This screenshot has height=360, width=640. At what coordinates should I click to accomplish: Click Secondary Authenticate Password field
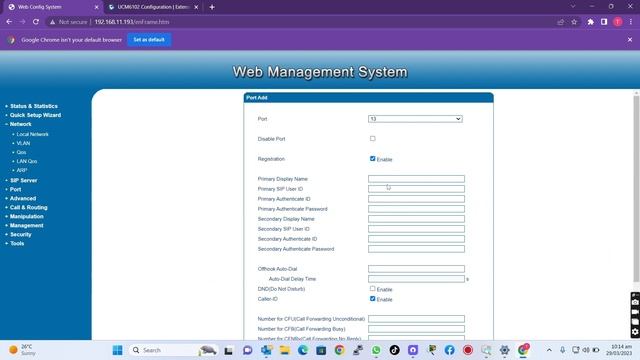pos(416,249)
